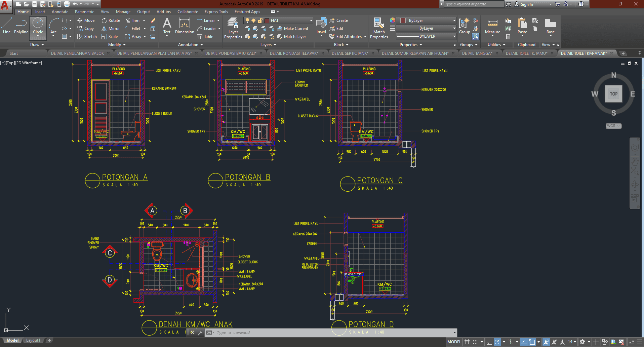Click the Make Current layer button

tap(292, 29)
